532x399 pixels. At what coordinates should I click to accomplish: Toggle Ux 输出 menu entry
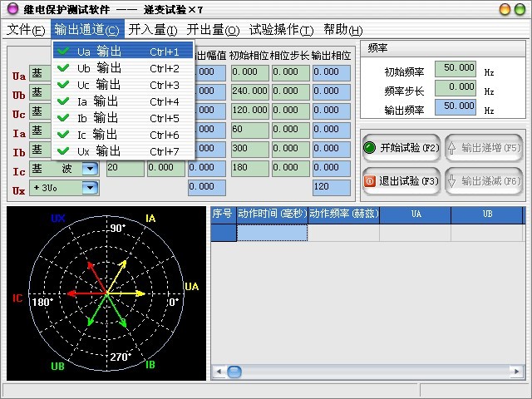(123, 151)
